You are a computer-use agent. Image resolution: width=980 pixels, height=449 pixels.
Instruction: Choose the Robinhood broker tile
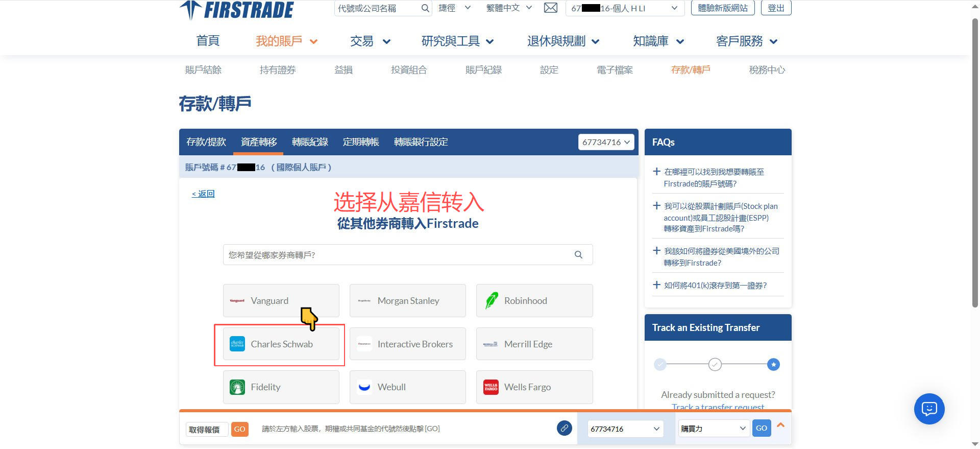(534, 301)
